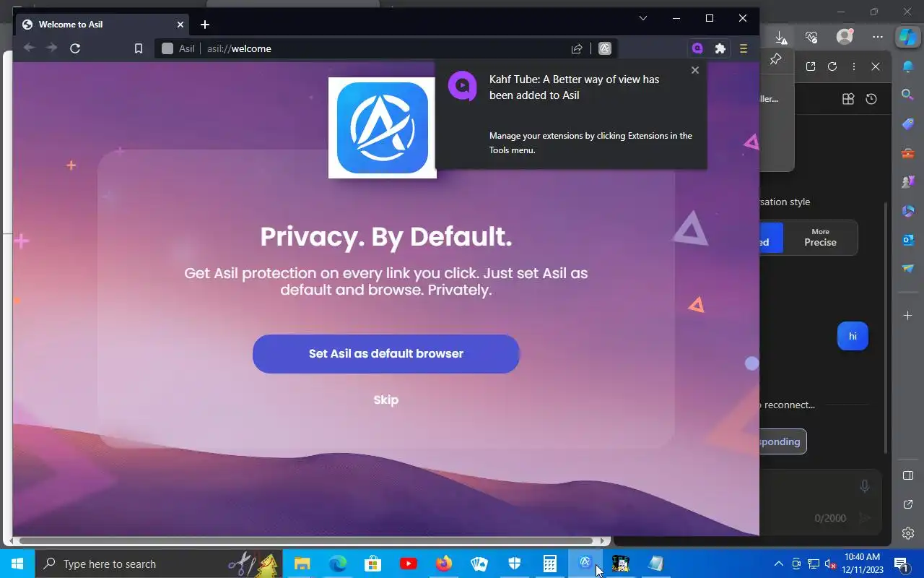
Task: Open Windows Security shield in taskbar
Action: click(x=514, y=564)
